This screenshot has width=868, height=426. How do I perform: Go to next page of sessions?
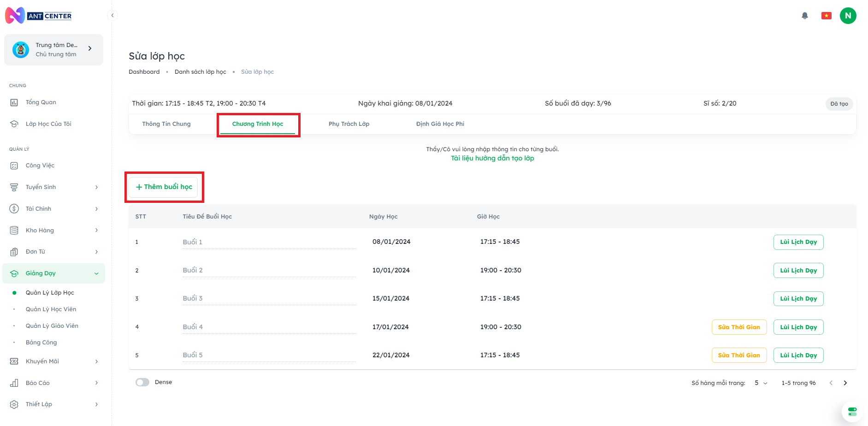click(845, 383)
